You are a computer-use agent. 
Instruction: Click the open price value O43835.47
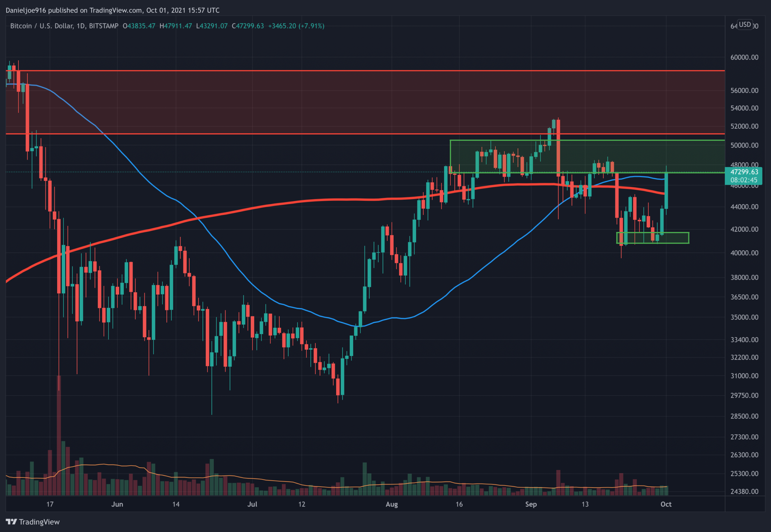(139, 26)
